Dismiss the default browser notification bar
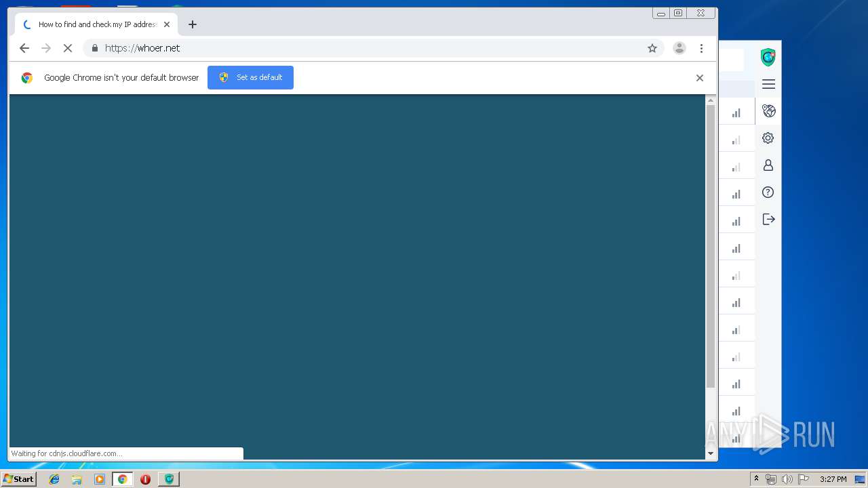This screenshot has width=868, height=488. (x=700, y=78)
